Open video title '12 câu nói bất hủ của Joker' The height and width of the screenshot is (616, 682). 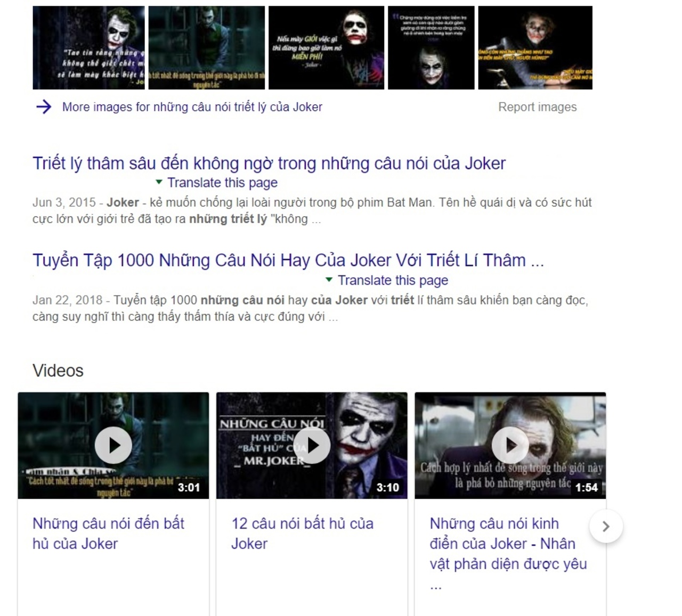(x=302, y=533)
